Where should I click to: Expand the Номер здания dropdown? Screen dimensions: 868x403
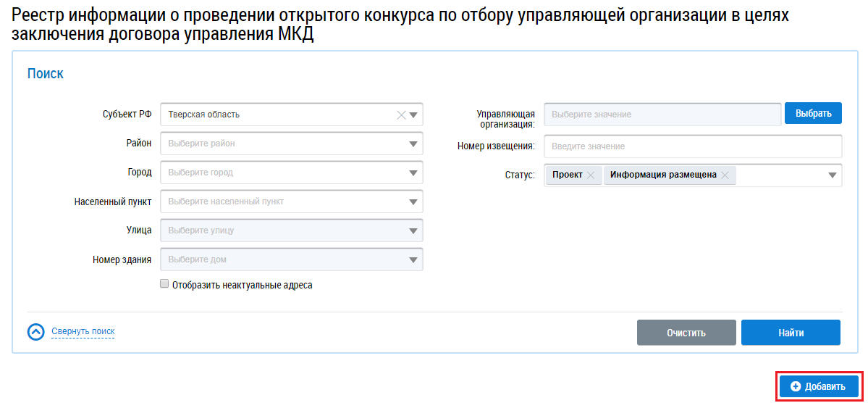(413, 259)
